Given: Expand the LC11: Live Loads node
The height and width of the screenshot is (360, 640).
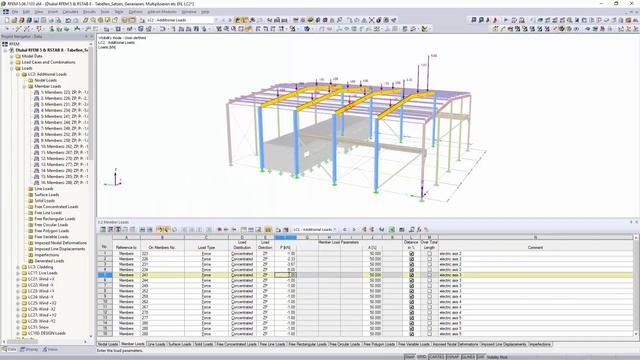Looking at the screenshot, I should [x=18, y=273].
